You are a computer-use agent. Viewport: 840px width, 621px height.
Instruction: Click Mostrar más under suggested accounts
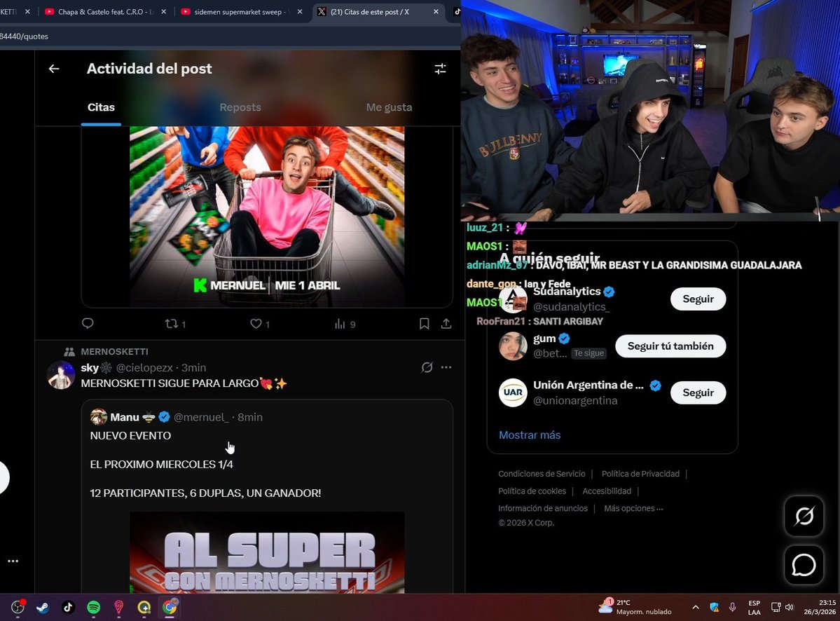click(x=529, y=435)
